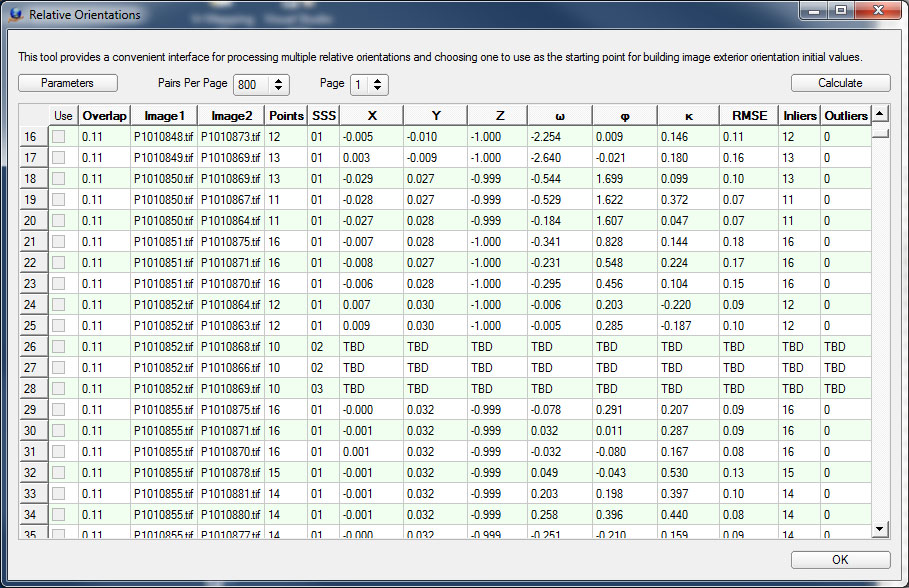909x588 pixels.
Task: Open the Parameters dialog
Action: pyautogui.click(x=68, y=83)
